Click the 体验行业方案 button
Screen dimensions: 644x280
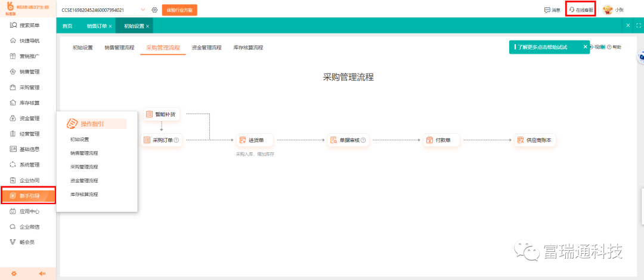coord(179,10)
